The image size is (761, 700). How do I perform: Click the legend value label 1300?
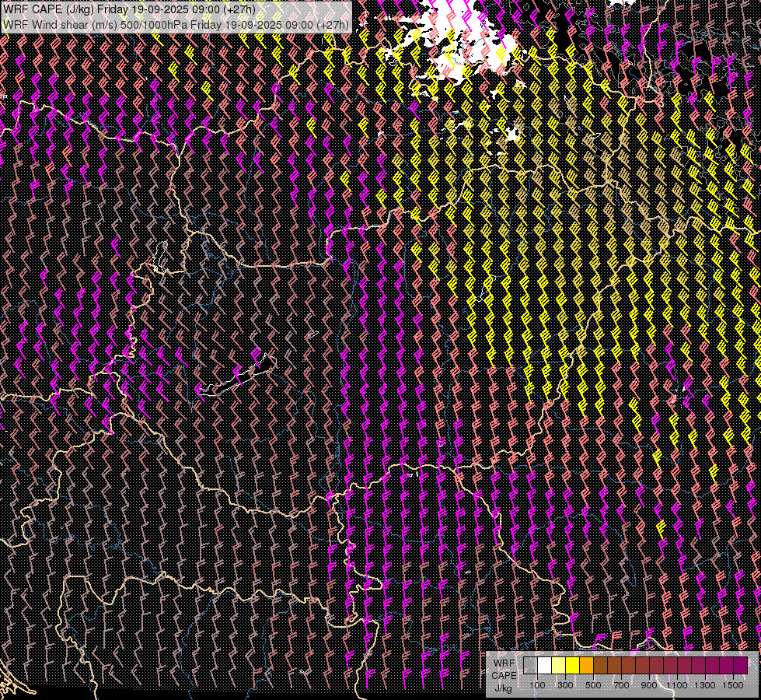click(704, 685)
